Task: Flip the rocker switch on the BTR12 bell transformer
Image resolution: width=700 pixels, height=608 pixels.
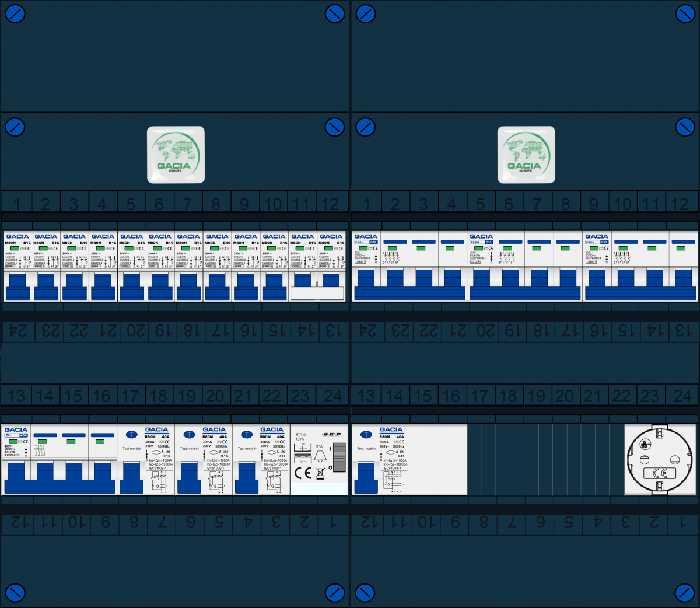Action: [x=339, y=457]
